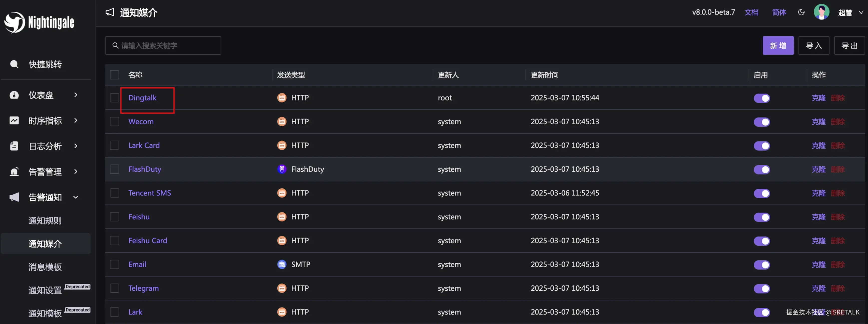This screenshot has width=868, height=324.
Task: Click the 导出 button
Action: [850, 45]
